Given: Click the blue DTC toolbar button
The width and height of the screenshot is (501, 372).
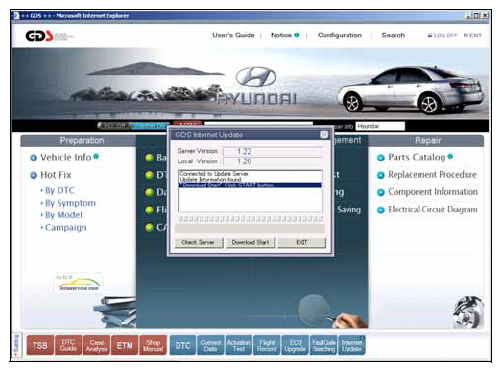Looking at the screenshot, I should click(183, 345).
